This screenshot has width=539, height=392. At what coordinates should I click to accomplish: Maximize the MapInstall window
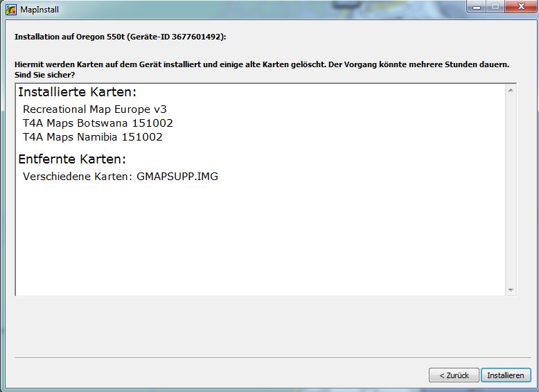tap(495, 7)
